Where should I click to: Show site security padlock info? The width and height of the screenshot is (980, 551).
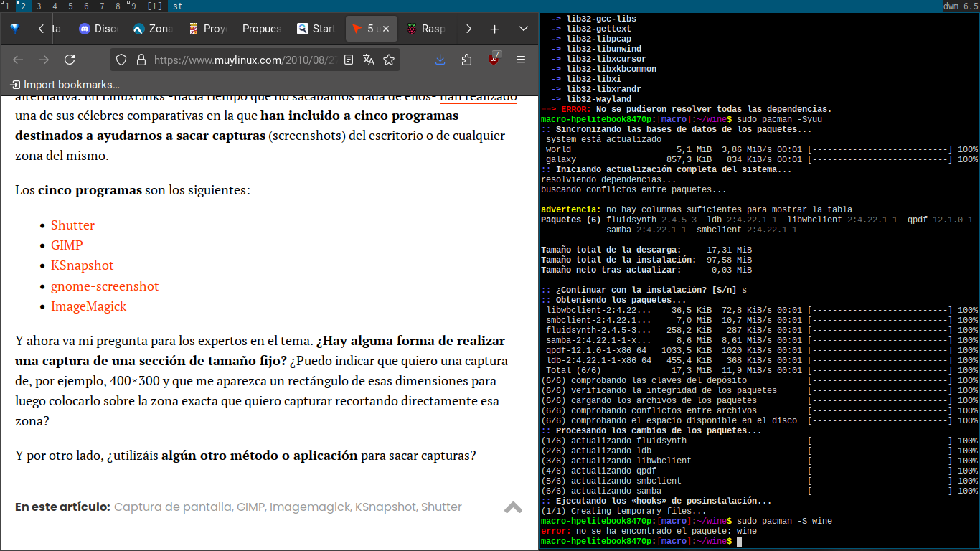[141, 60]
